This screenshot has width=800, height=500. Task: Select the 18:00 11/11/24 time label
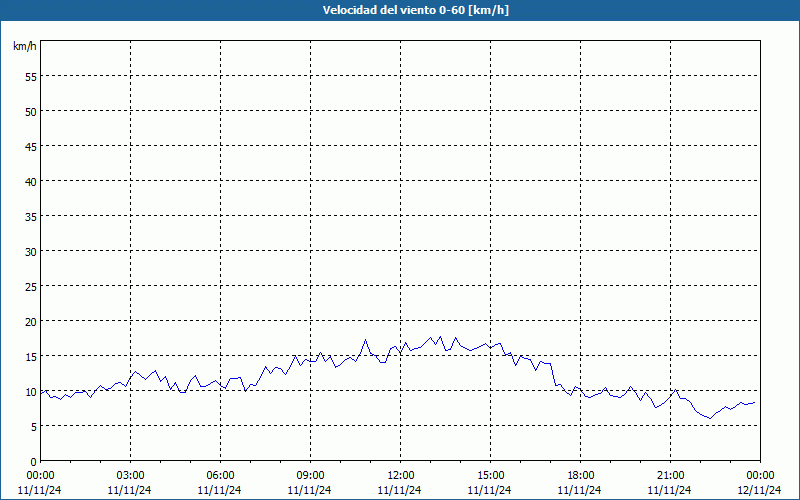(580, 483)
